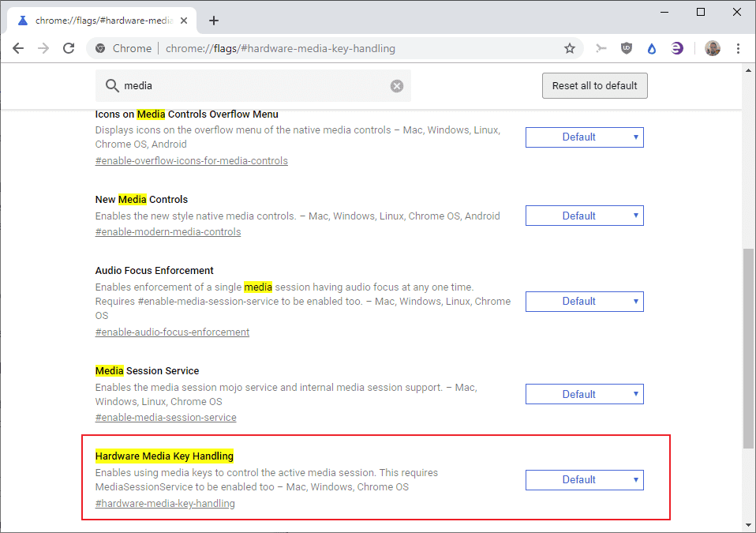Open the Chrome three-dot menu

(738, 48)
